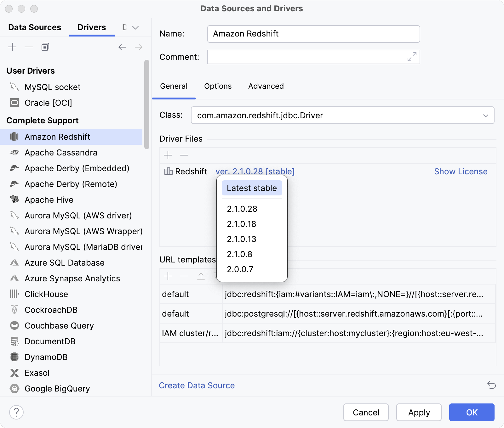Move the selected URL template up

pos(201,276)
